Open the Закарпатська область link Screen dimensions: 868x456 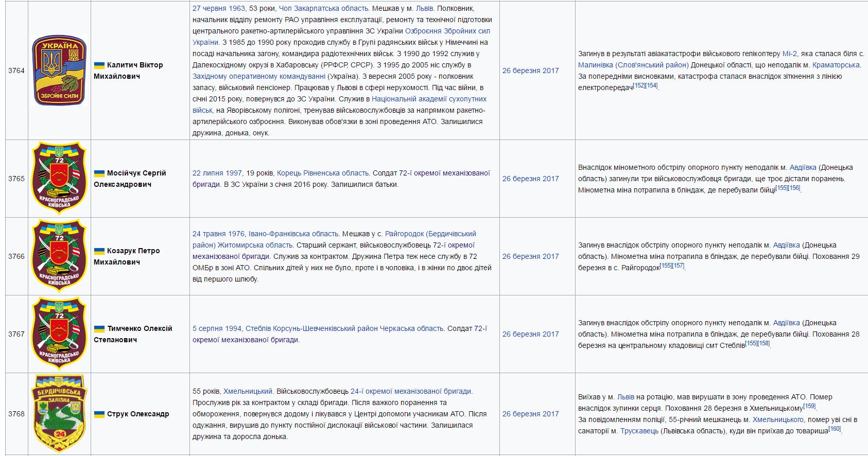coord(331,8)
